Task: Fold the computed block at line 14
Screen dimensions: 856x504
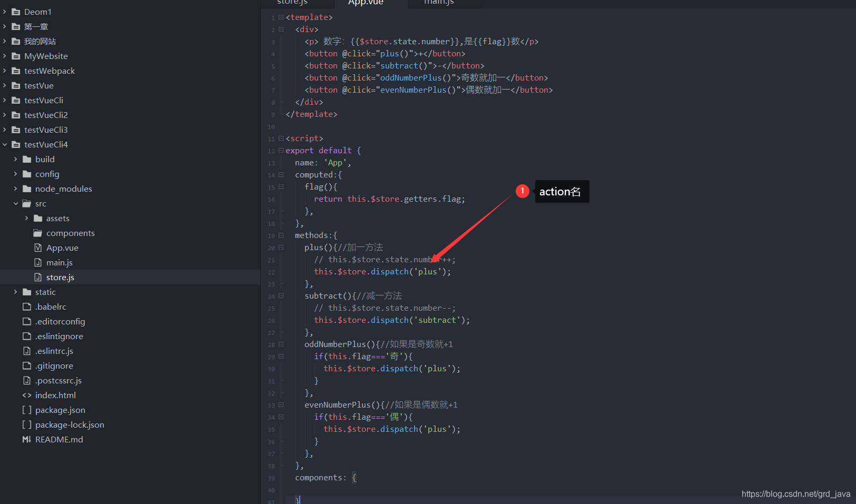Action: [x=281, y=175]
